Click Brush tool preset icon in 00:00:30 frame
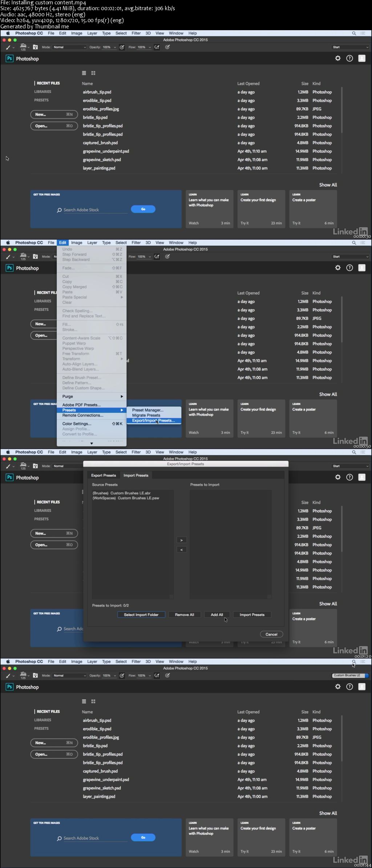 [x=10, y=47]
